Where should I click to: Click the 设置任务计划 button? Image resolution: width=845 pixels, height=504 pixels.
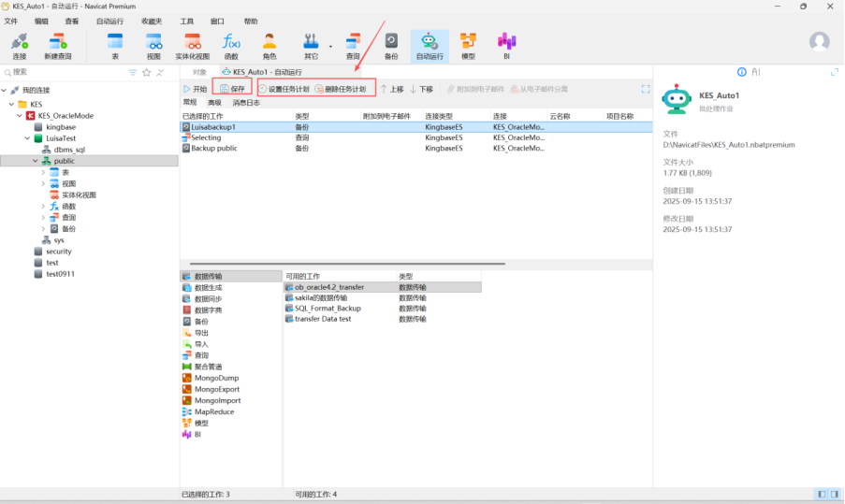pyautogui.click(x=283, y=89)
